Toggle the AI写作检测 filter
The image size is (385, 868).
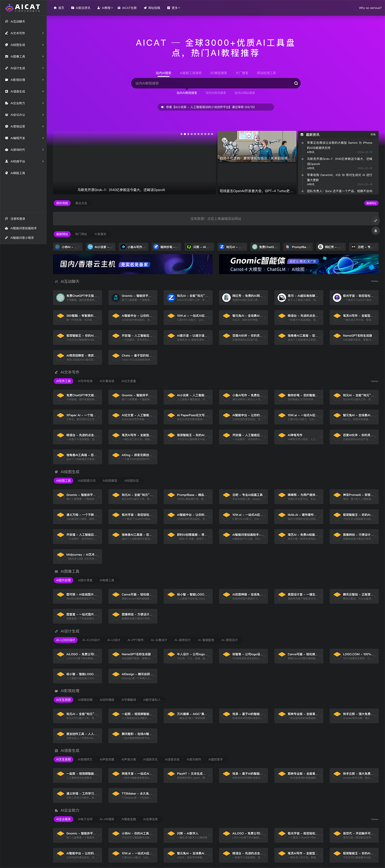85,381
